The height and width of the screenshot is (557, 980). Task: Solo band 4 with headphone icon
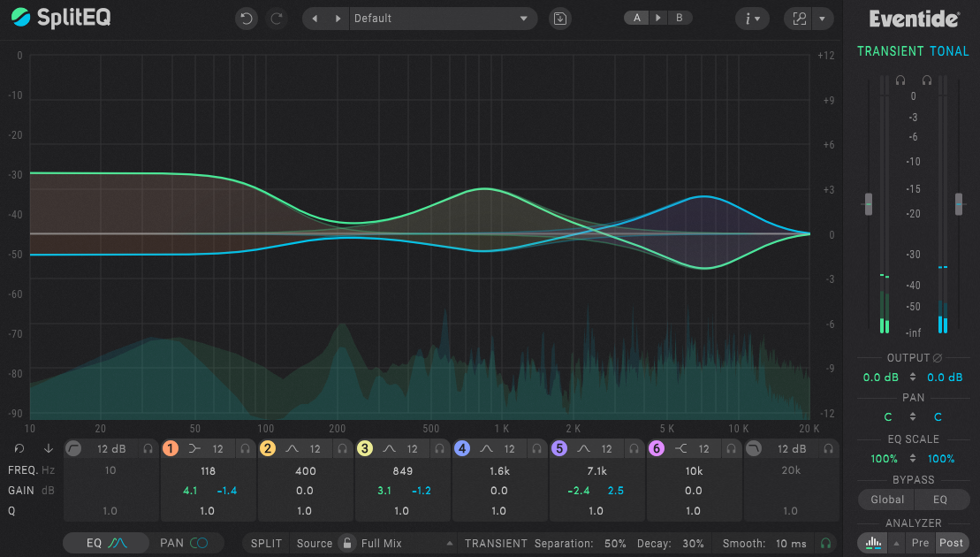[x=537, y=449]
